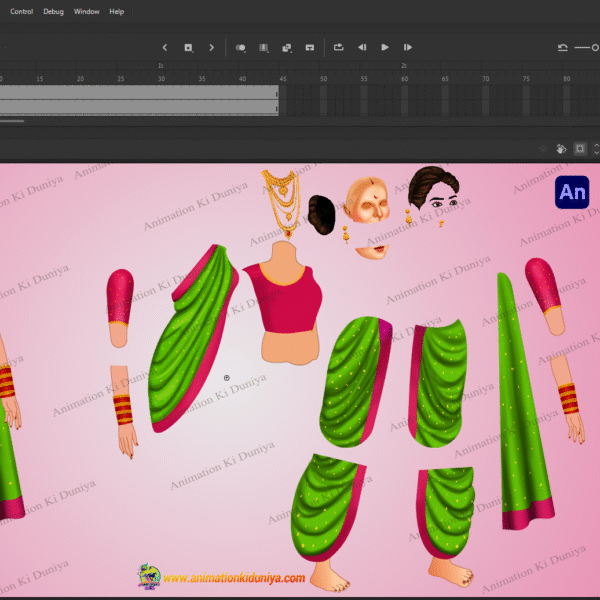Viewport: 600px width, 600px height.
Task: Move playhead to frame 60
Action: [404, 79]
